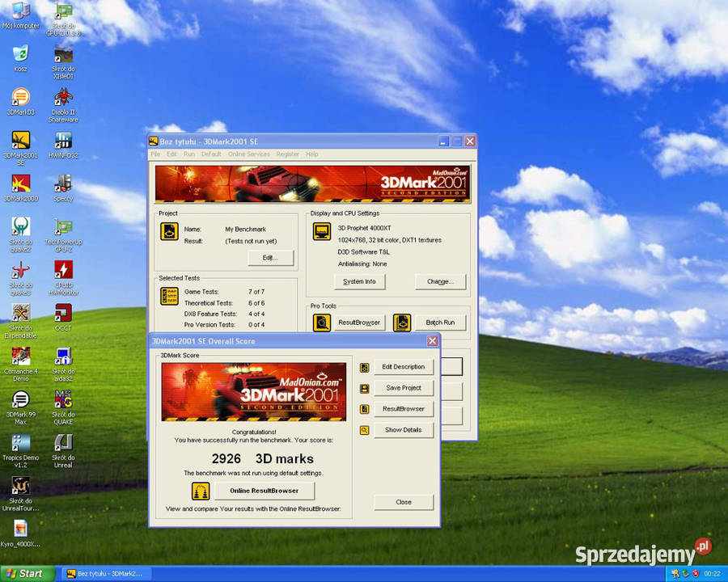Open the Run menu

(x=188, y=154)
